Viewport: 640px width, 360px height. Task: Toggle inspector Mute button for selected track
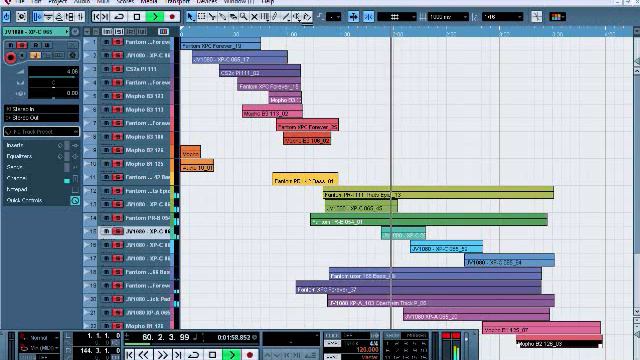11,45
